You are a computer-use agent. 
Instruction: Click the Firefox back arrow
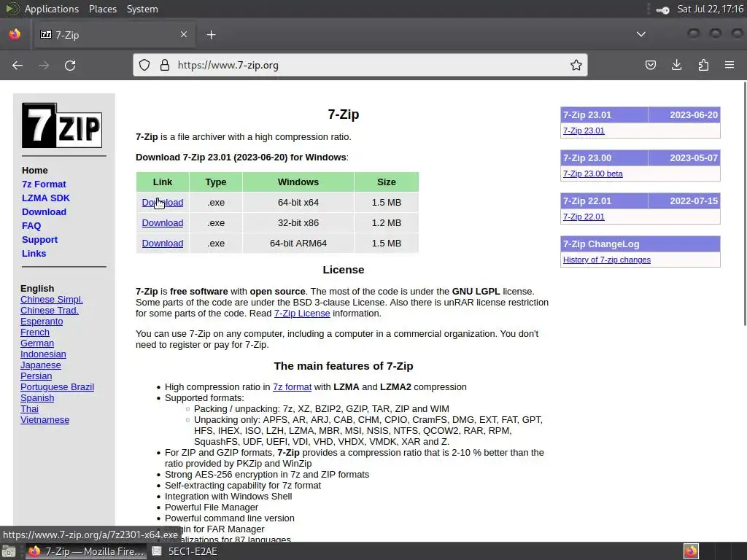(18, 65)
